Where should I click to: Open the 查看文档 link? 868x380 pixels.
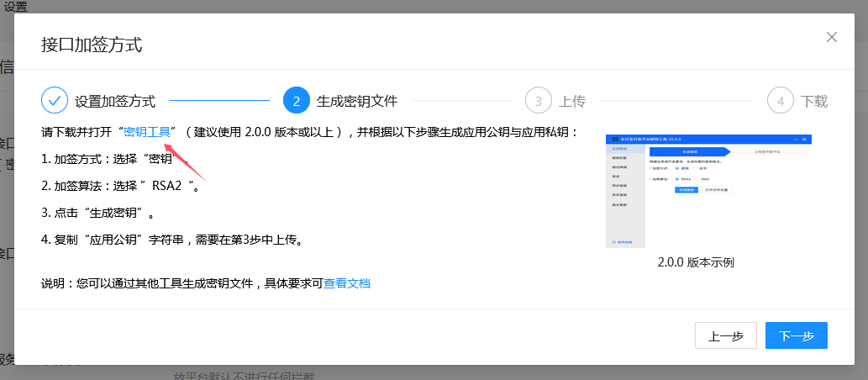point(347,283)
